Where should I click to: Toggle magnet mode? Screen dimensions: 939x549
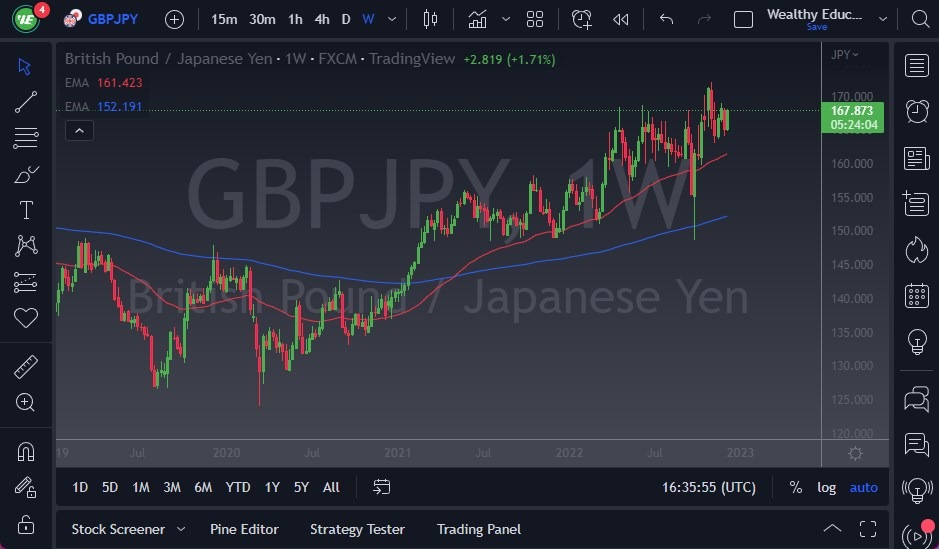26,451
